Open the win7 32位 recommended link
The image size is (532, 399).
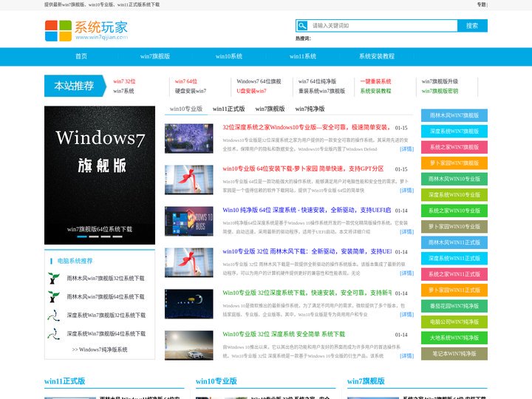coord(124,81)
